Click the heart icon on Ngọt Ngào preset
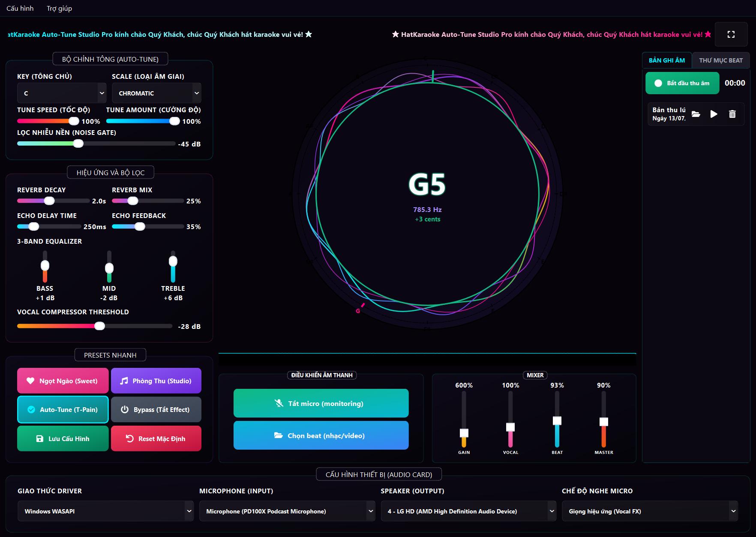The height and width of the screenshot is (537, 756). pos(30,381)
